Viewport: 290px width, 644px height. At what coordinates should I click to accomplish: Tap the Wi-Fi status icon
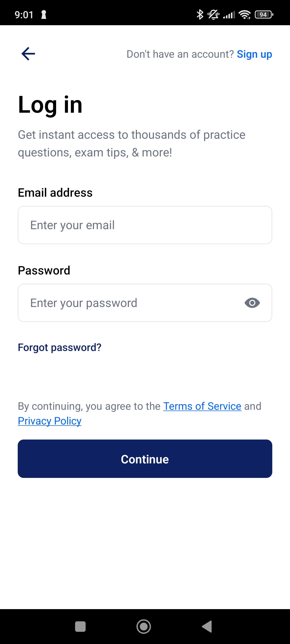[245, 14]
